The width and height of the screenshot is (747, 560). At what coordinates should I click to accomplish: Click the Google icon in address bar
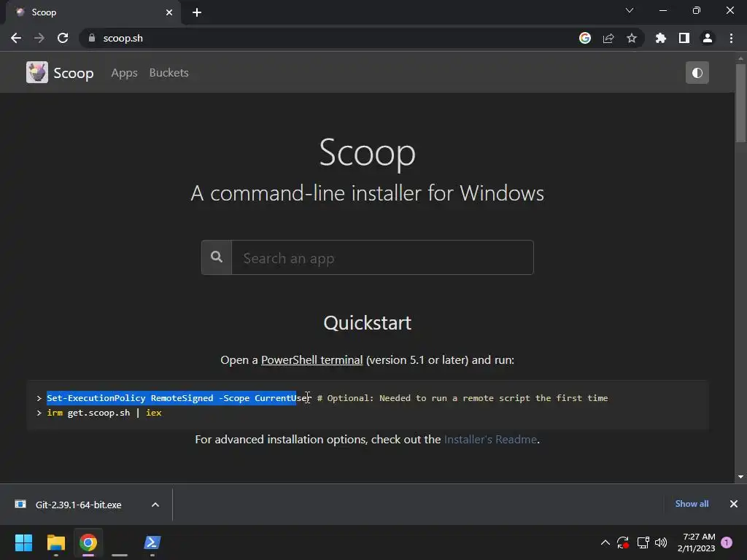(x=585, y=38)
